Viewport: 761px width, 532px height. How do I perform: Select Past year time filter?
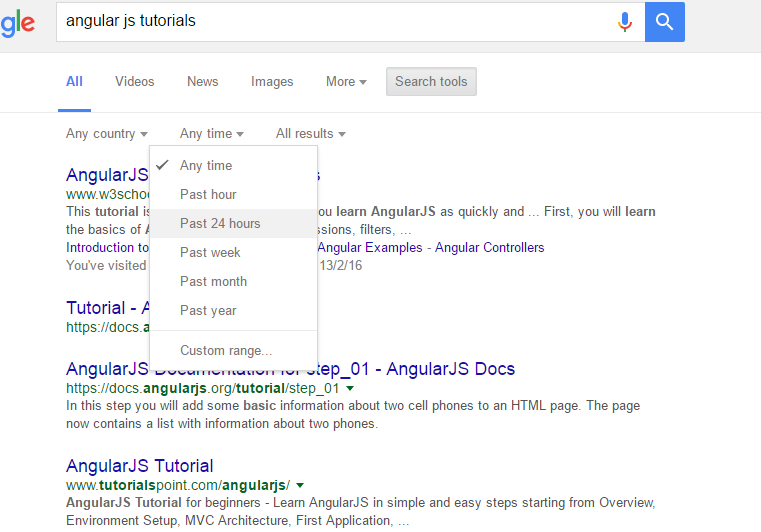pos(233,311)
